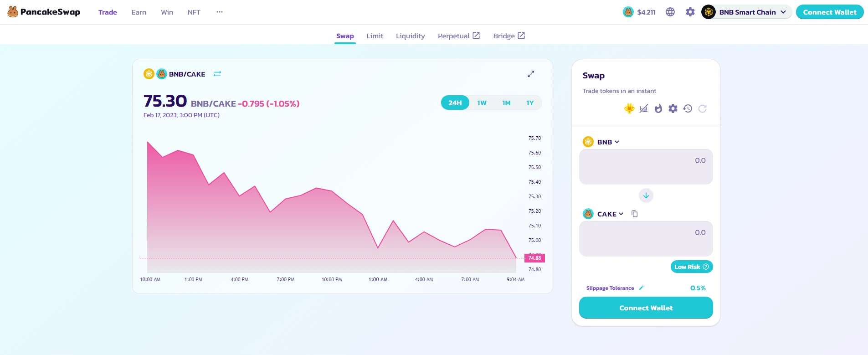This screenshot has height=355, width=868.
Task: Select the 1W chart range
Action: [x=482, y=103]
